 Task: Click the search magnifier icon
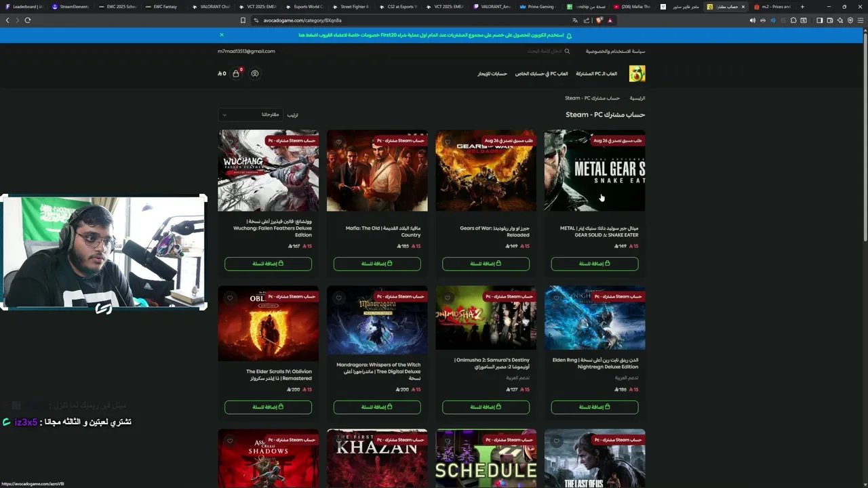point(567,52)
